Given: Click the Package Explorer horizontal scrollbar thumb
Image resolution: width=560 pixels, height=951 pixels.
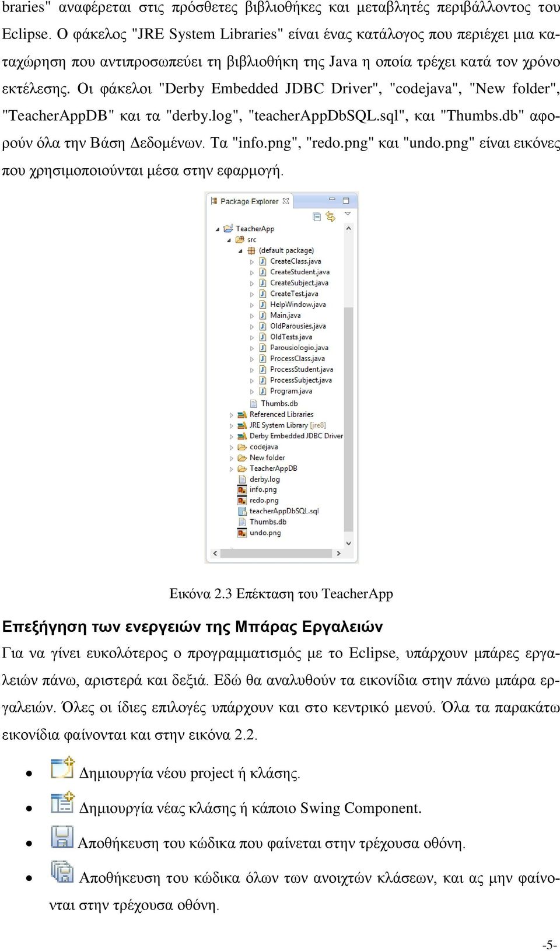Looking at the screenshot, I should pos(276,553).
